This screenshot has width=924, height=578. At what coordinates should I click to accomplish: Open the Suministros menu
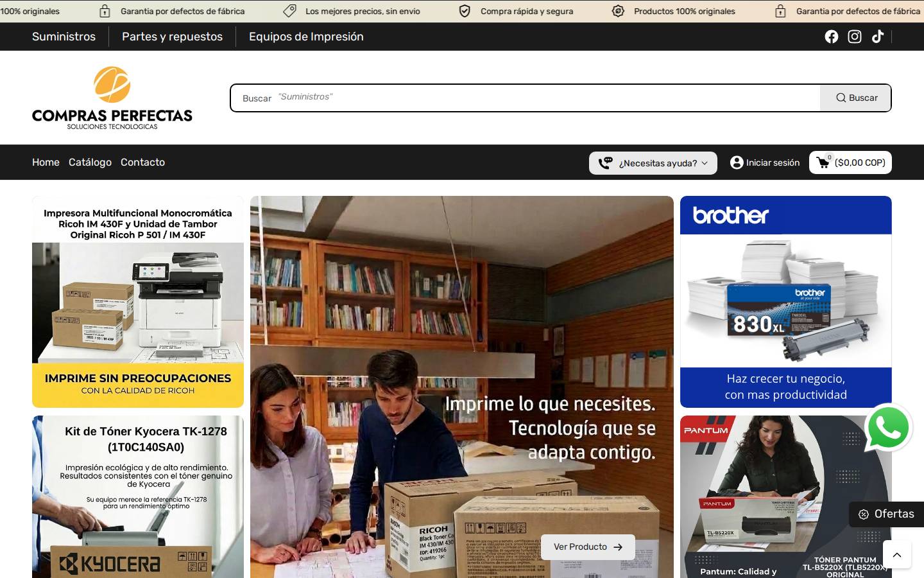tap(64, 37)
